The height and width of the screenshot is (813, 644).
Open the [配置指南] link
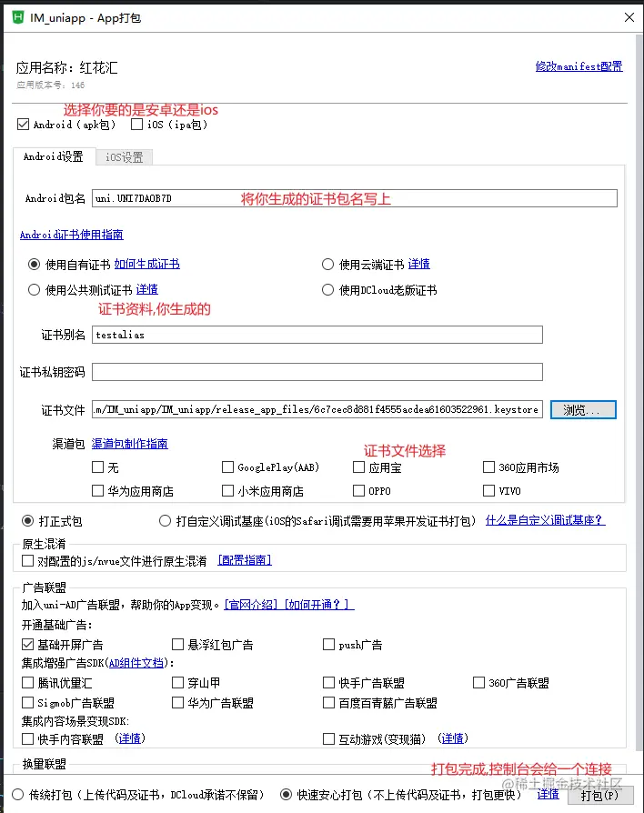coord(245,560)
